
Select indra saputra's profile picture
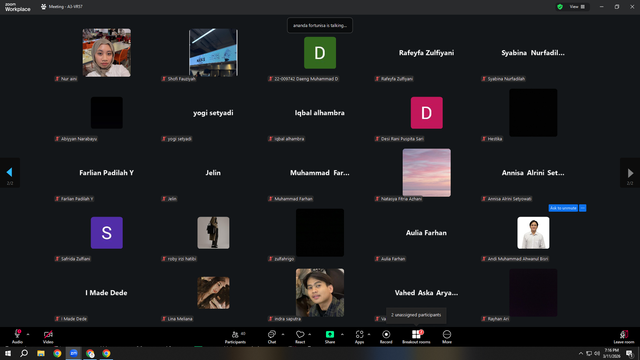(320, 293)
